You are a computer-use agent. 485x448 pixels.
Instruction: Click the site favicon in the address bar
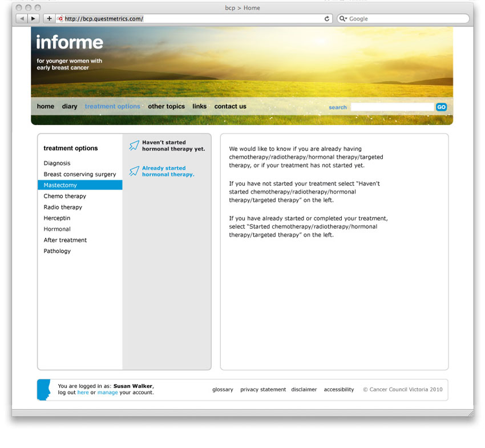tap(60, 19)
